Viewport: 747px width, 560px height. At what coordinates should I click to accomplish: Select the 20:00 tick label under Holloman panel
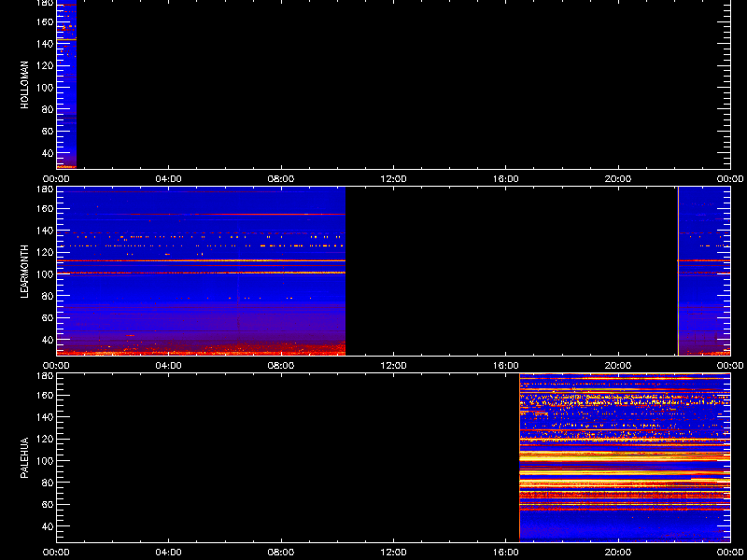618,179
